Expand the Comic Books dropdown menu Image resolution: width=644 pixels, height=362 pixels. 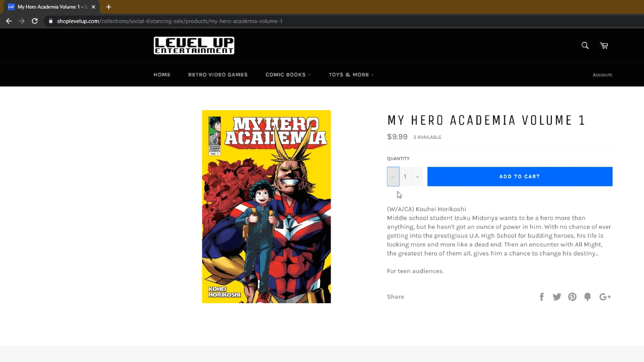click(x=288, y=74)
